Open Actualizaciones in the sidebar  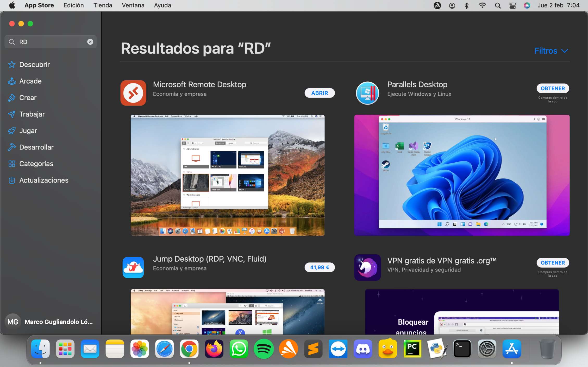38,180
